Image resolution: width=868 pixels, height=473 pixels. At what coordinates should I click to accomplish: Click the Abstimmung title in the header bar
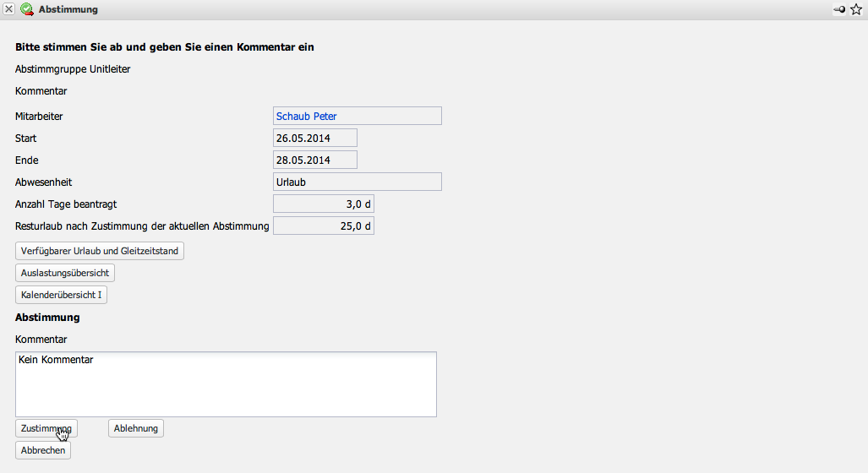[x=68, y=9]
